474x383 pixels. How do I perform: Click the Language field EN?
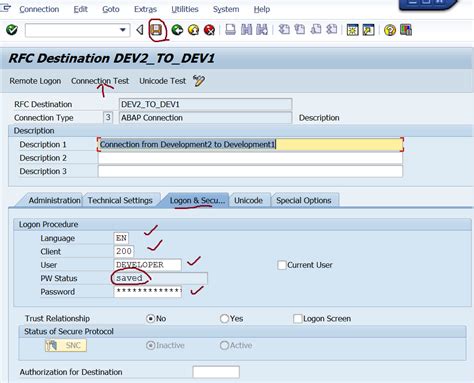(x=121, y=238)
